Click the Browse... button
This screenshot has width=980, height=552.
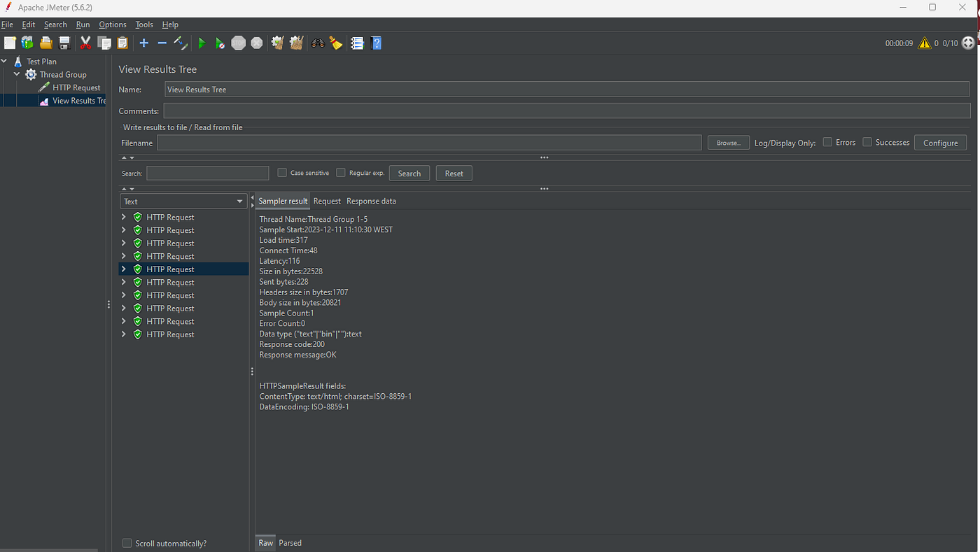coord(729,143)
